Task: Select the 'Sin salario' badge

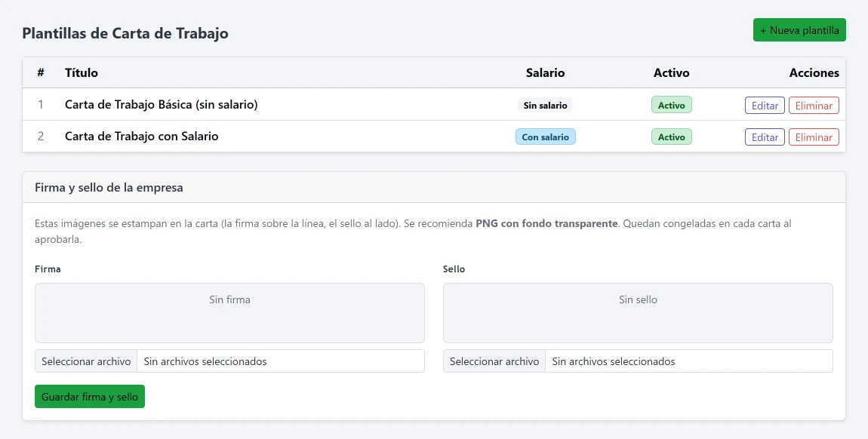Action: click(545, 105)
